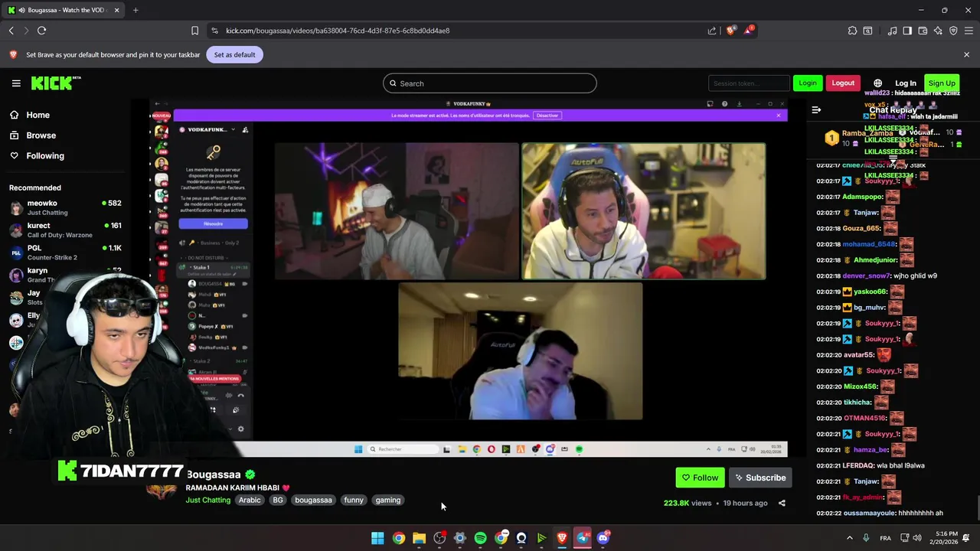Share the video using share icon

pyautogui.click(x=782, y=504)
